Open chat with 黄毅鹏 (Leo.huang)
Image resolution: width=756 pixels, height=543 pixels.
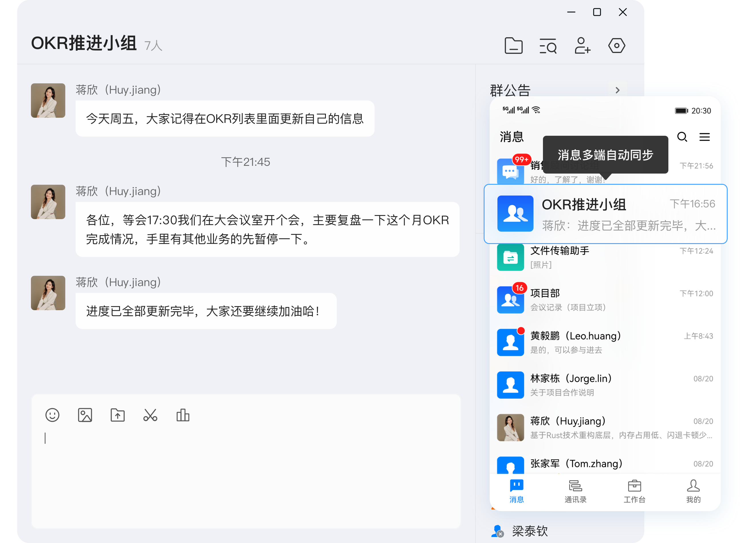[605, 343]
